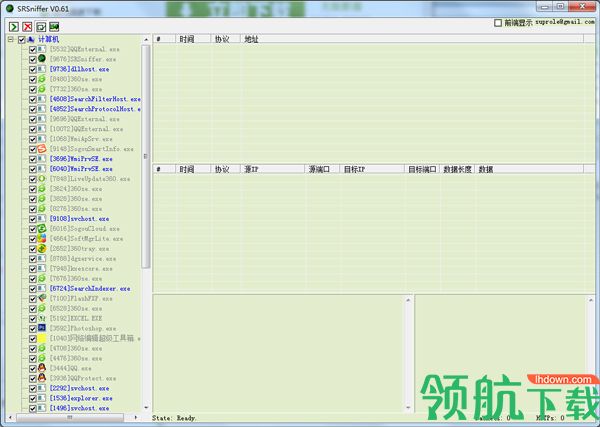Click the Photoshop.exe blue icon

[x=42, y=328]
